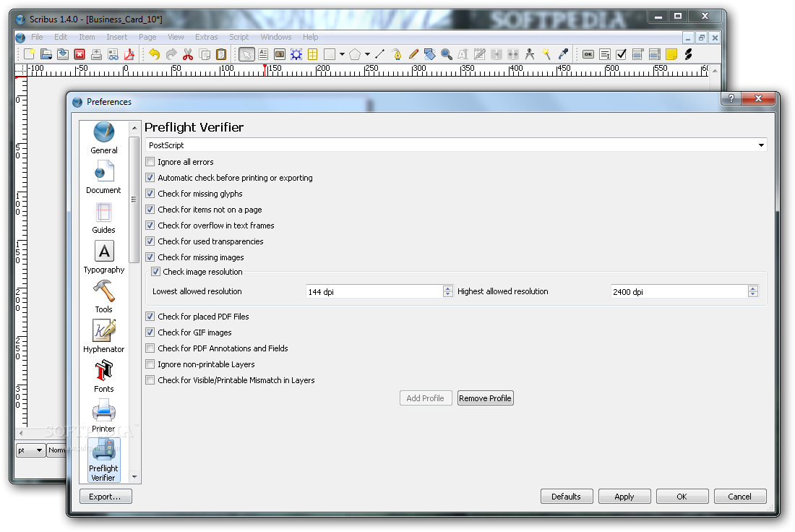The height and width of the screenshot is (532, 795).
Task: Click the Open document folder icon
Action: coord(46,54)
